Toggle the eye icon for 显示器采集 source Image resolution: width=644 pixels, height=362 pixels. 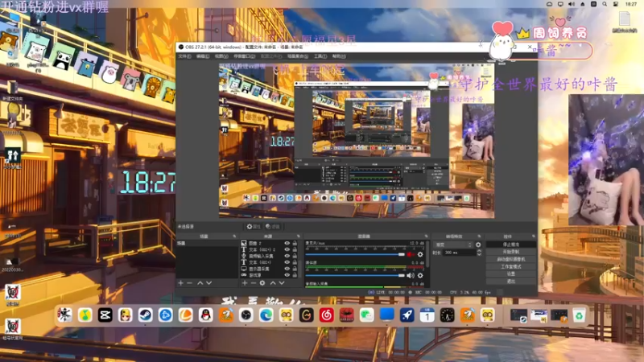pyautogui.click(x=287, y=269)
